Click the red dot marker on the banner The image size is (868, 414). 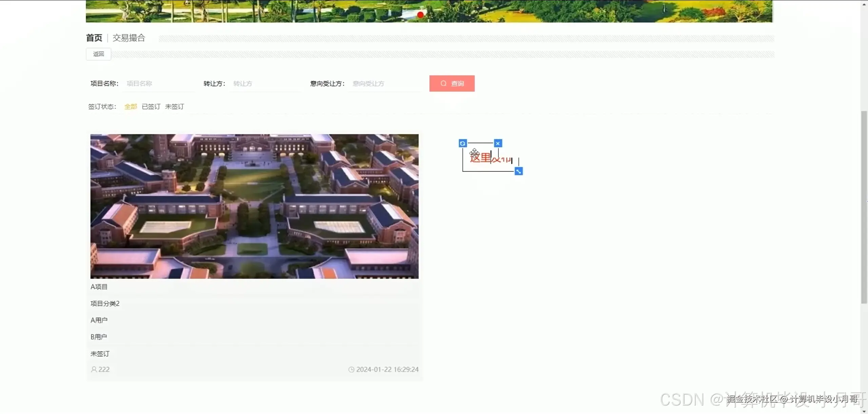click(419, 15)
